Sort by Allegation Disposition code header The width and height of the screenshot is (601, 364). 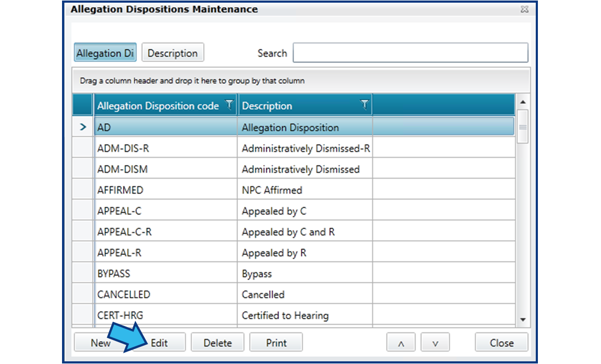[x=158, y=106]
